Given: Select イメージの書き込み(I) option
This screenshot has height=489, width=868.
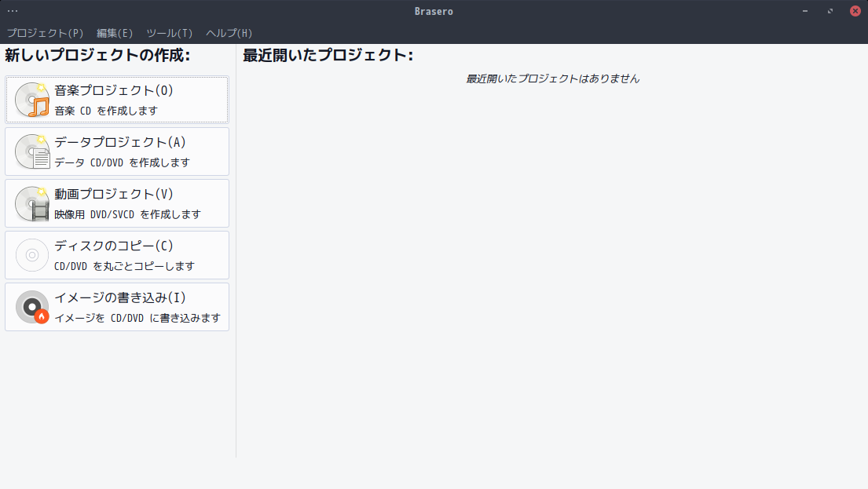Looking at the screenshot, I should tap(117, 307).
